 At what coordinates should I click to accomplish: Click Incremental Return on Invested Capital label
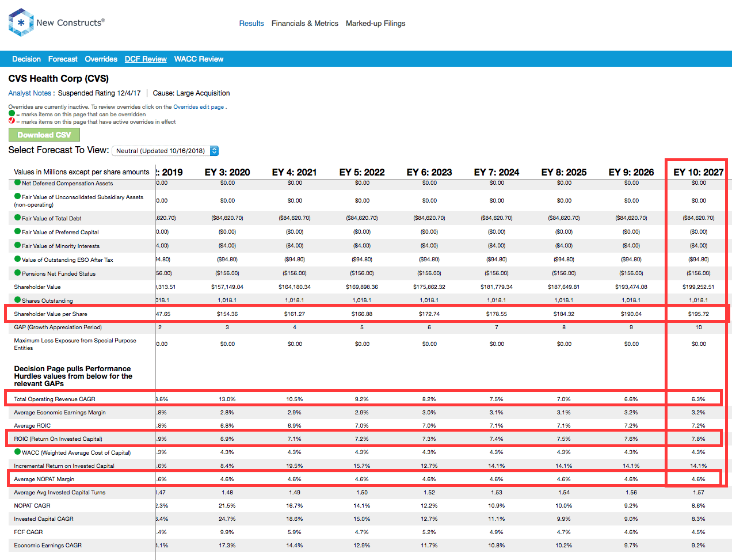click(x=64, y=466)
